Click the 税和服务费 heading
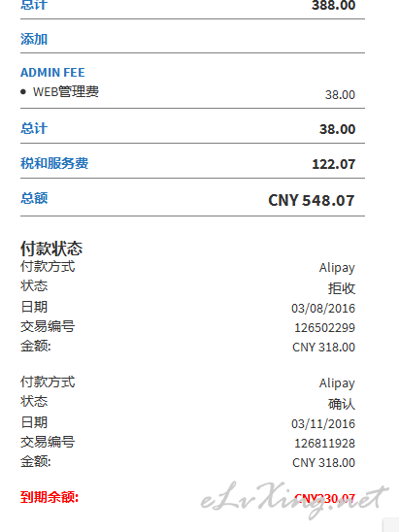This screenshot has height=532, width=399. click(x=54, y=163)
